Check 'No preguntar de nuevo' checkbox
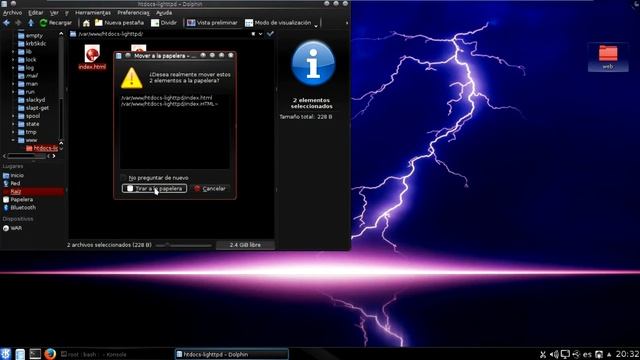The height and width of the screenshot is (360, 640). (x=124, y=178)
